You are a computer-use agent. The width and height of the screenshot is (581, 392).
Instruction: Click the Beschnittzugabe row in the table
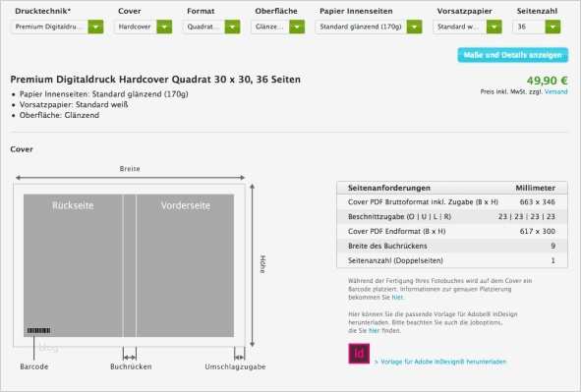452,216
